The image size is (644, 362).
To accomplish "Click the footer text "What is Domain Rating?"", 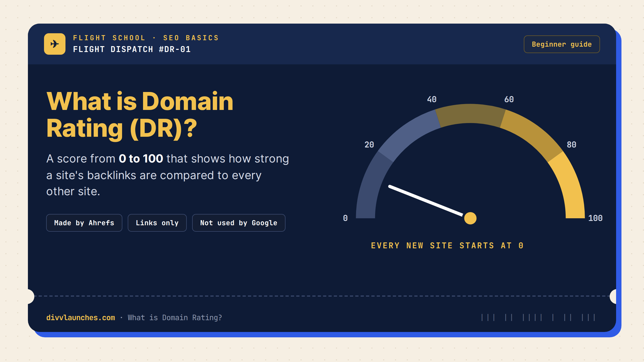I will 175,317.
